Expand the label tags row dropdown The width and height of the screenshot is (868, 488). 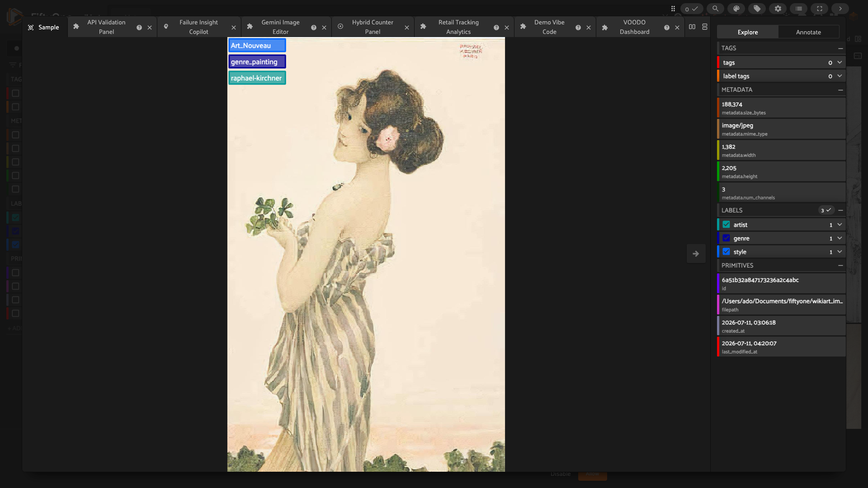(840, 76)
